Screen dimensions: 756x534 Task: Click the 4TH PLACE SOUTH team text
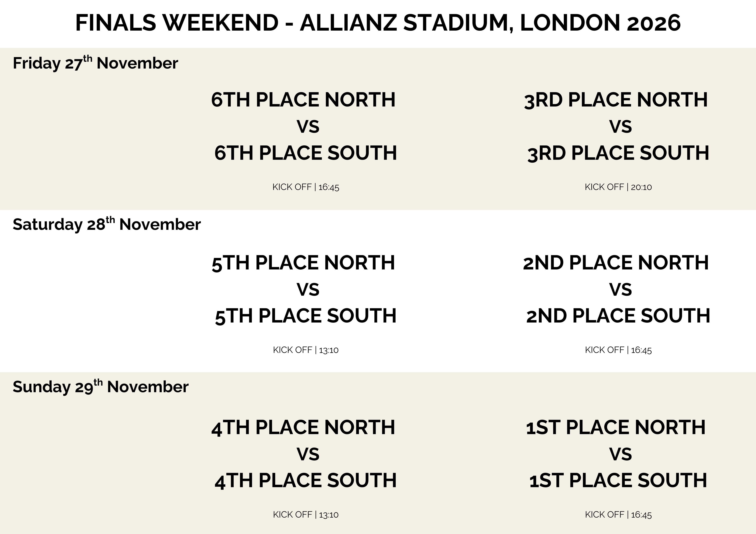tap(306, 480)
